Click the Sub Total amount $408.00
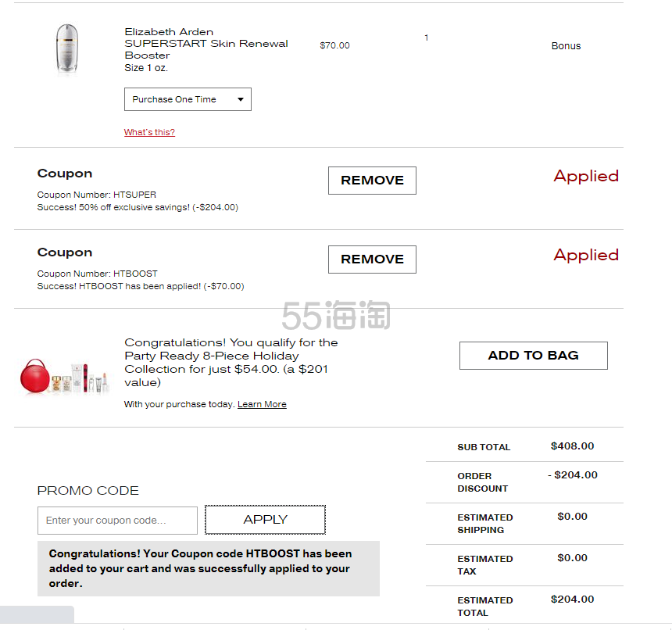The image size is (672, 630). (572, 446)
